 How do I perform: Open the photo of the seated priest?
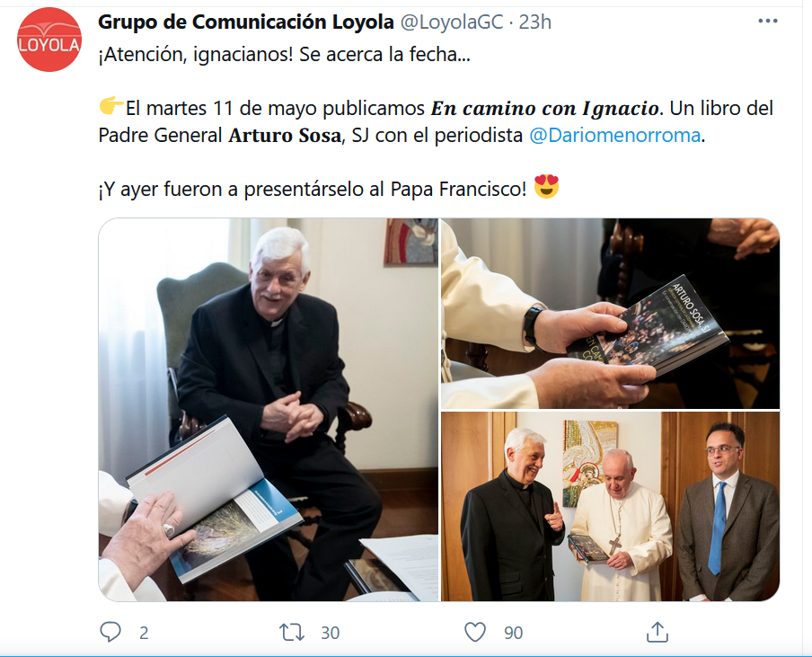tap(269, 409)
